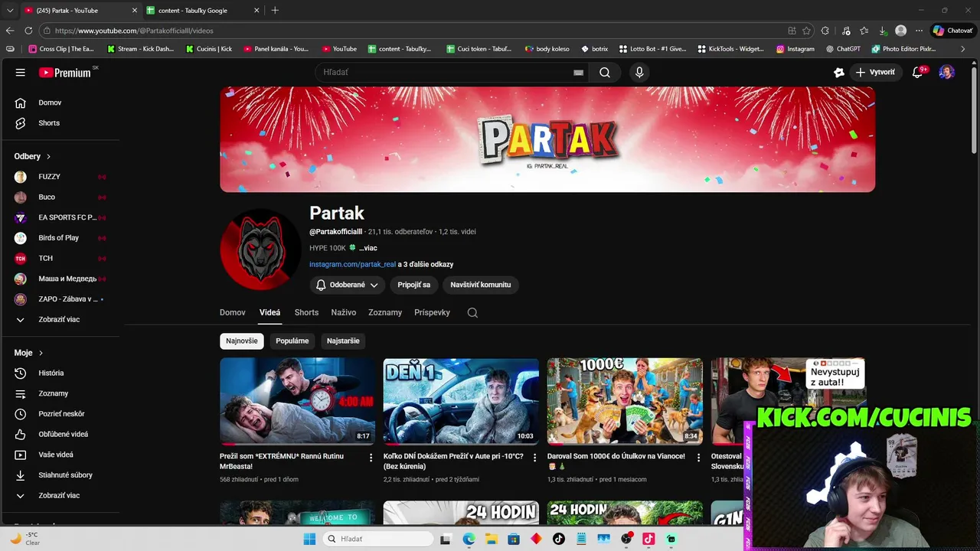Click the Partak channel avatar
The image size is (980, 551).
coord(260,249)
